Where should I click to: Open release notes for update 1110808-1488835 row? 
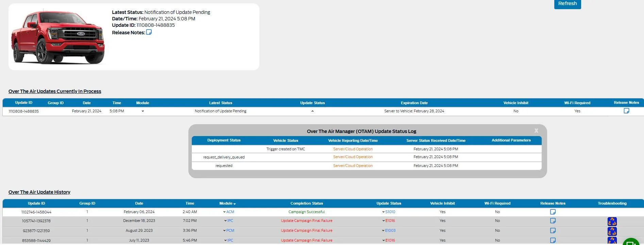626,111
